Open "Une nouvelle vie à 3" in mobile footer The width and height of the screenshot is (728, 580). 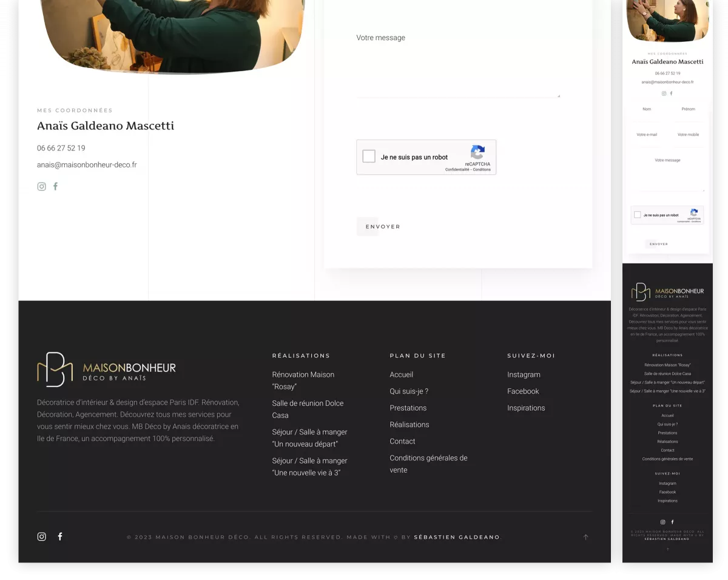coord(667,391)
